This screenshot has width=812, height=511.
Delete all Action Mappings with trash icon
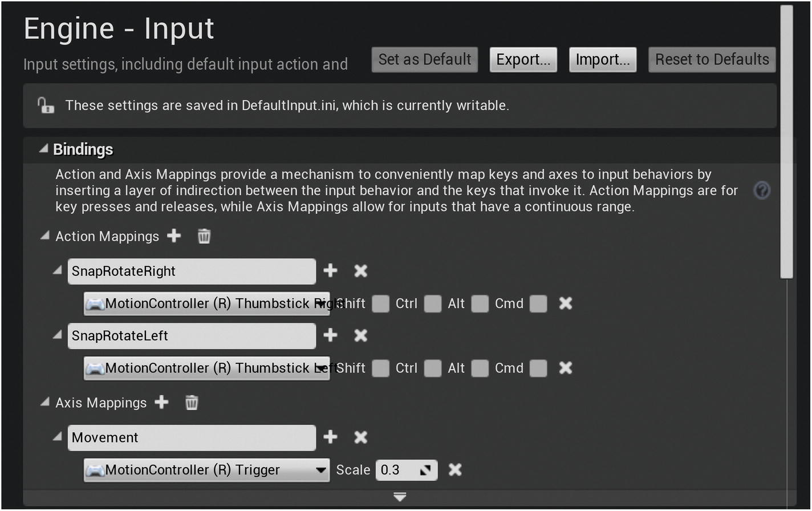(204, 236)
